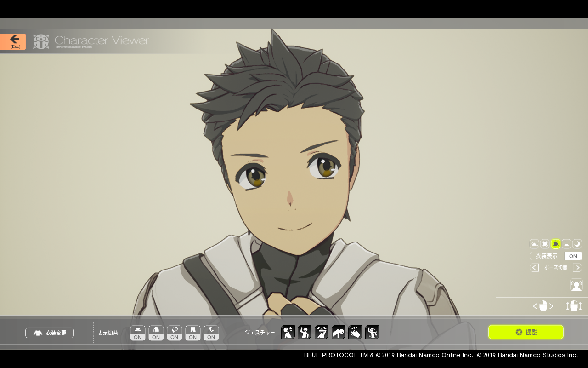Viewport: 588px width, 368px height.
Task: Toggle hat display ON switch
Action: [138, 333]
